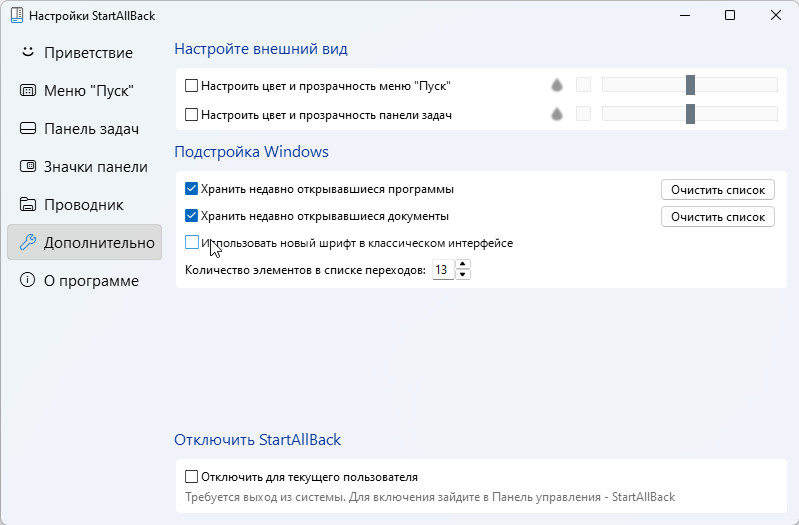799x525 pixels.
Task: Click the droplet icon for Start menu color
Action: (x=557, y=85)
